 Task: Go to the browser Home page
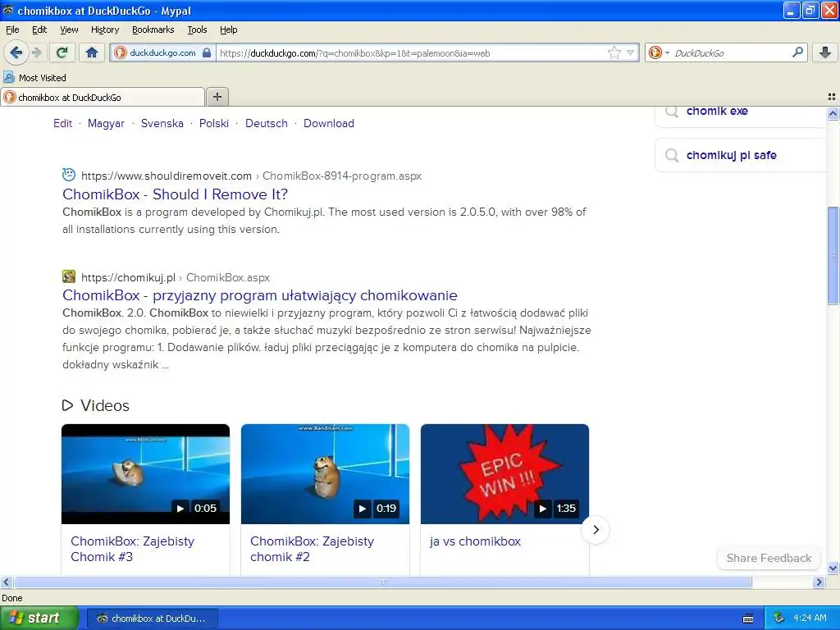pyautogui.click(x=92, y=52)
